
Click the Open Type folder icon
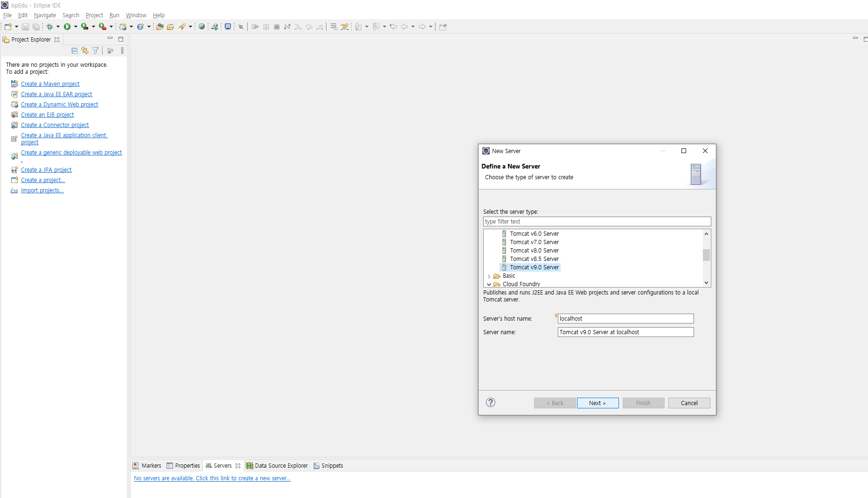[160, 27]
